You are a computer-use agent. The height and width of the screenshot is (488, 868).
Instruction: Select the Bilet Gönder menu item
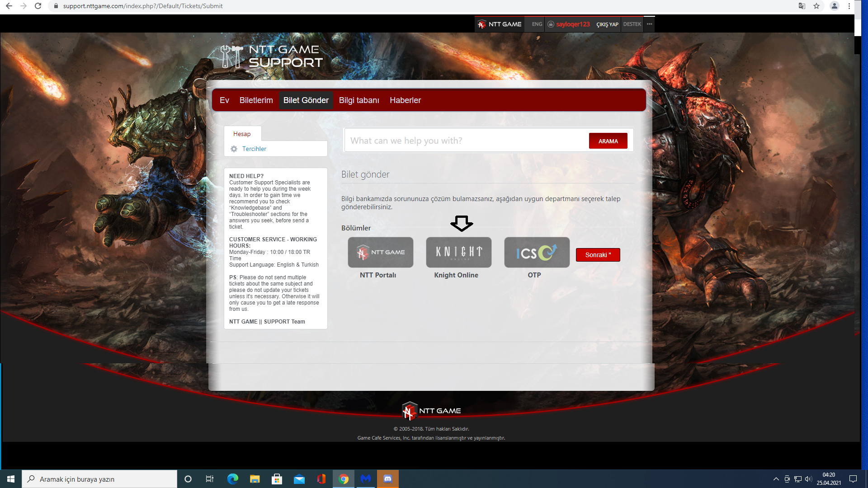coord(306,100)
